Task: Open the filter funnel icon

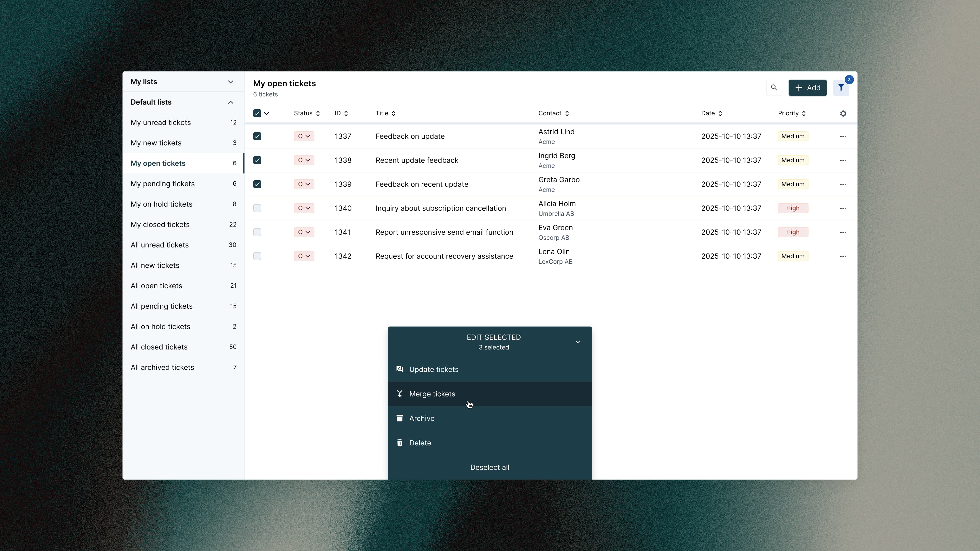Action: tap(841, 87)
